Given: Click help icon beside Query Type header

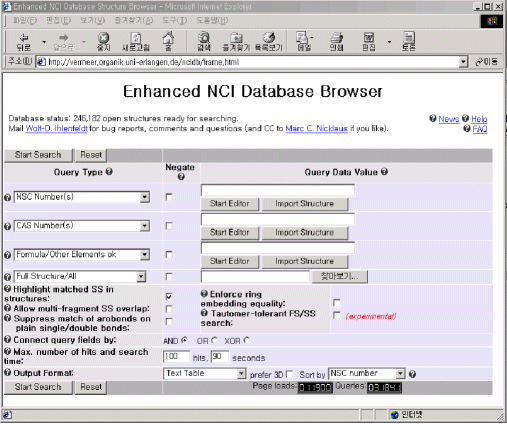Looking at the screenshot, I should point(109,172).
